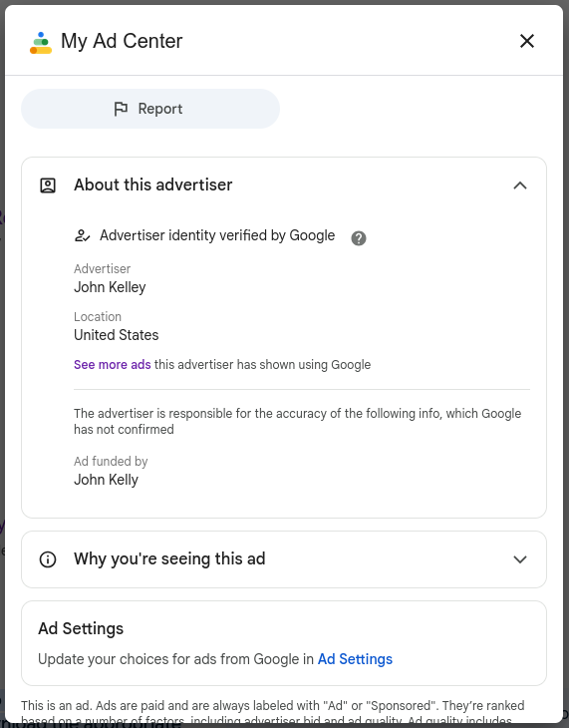Screen dimensions: 569x728
Task: Click the Why you're seeing this ad heading
Action: 169,559
